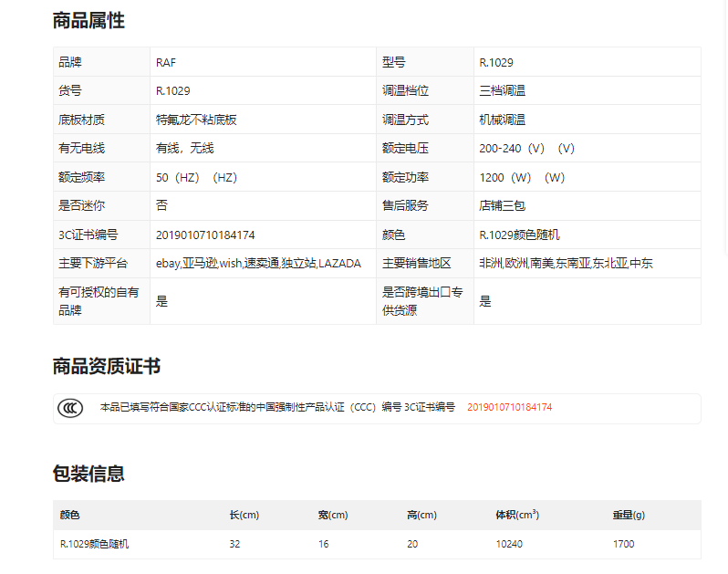Select the 机械调温 adjustment method value
728x574 pixels.
[x=502, y=120]
